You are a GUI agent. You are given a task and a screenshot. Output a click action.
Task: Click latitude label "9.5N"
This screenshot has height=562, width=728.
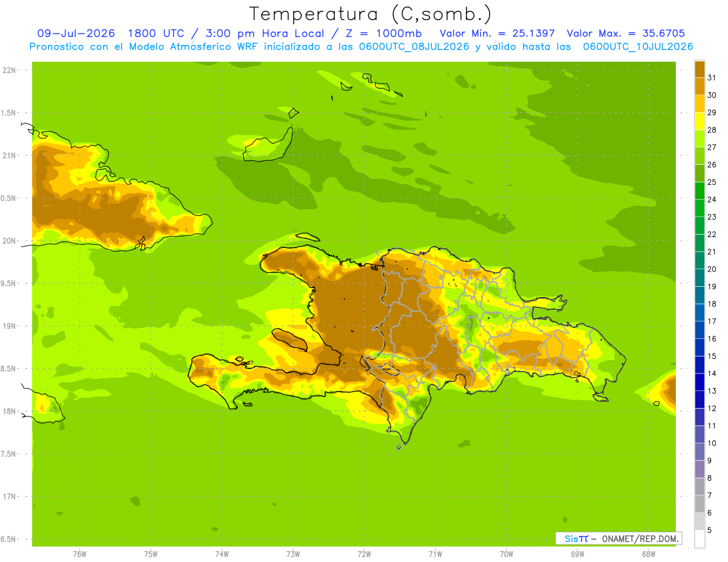(x=8, y=284)
